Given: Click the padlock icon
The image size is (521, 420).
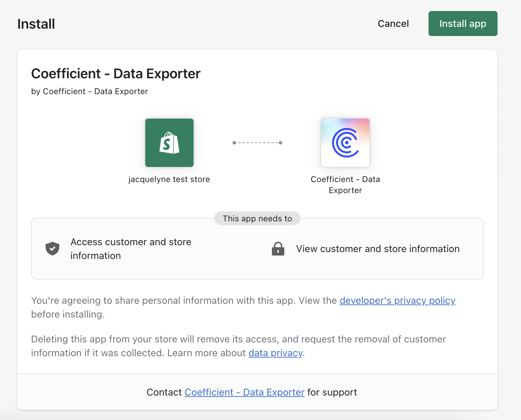Looking at the screenshot, I should point(278,249).
